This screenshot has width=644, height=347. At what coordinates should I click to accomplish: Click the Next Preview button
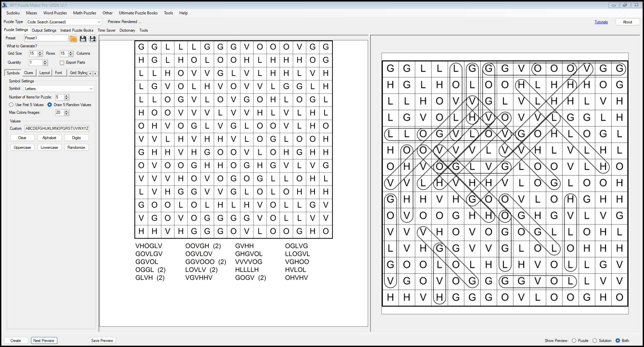click(x=44, y=341)
